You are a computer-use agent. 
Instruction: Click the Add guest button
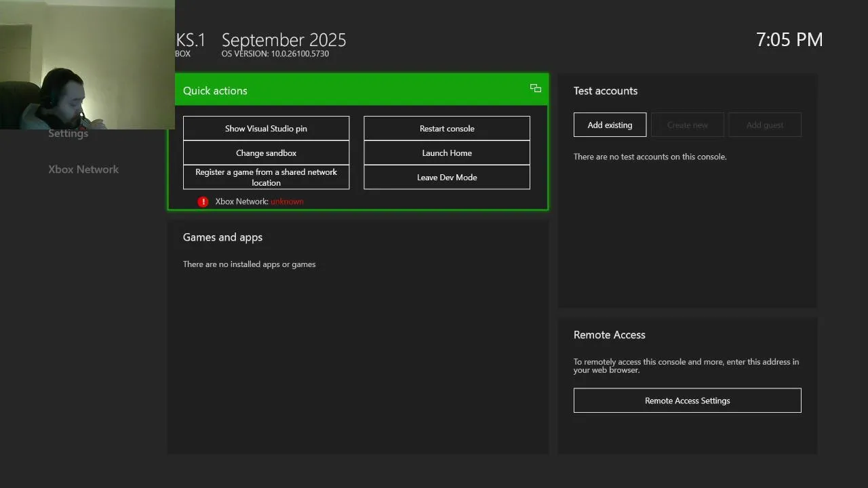pyautogui.click(x=764, y=125)
